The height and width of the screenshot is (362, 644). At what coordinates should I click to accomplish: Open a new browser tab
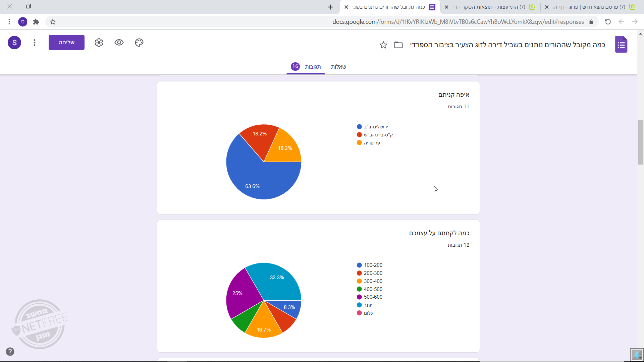pyautogui.click(x=330, y=7)
